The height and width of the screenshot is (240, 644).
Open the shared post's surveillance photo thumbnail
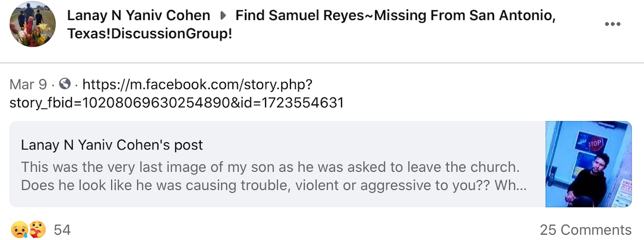(588, 164)
